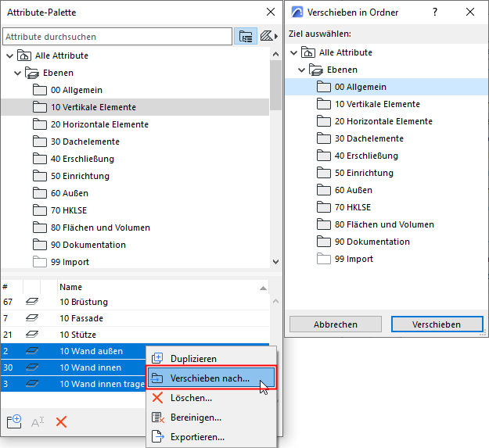489x448 pixels.
Task: Select 20 Horizontale Elemente target in dialog
Action: pos(386,121)
